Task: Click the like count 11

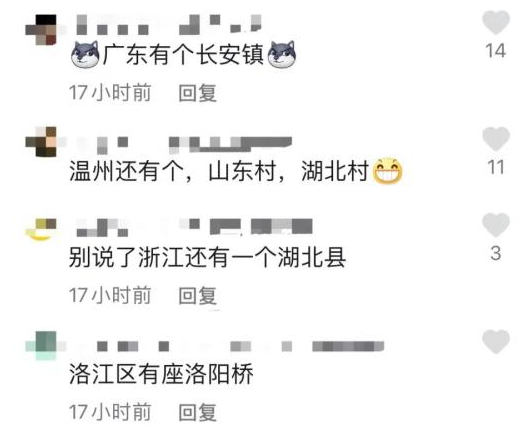Action: [496, 167]
